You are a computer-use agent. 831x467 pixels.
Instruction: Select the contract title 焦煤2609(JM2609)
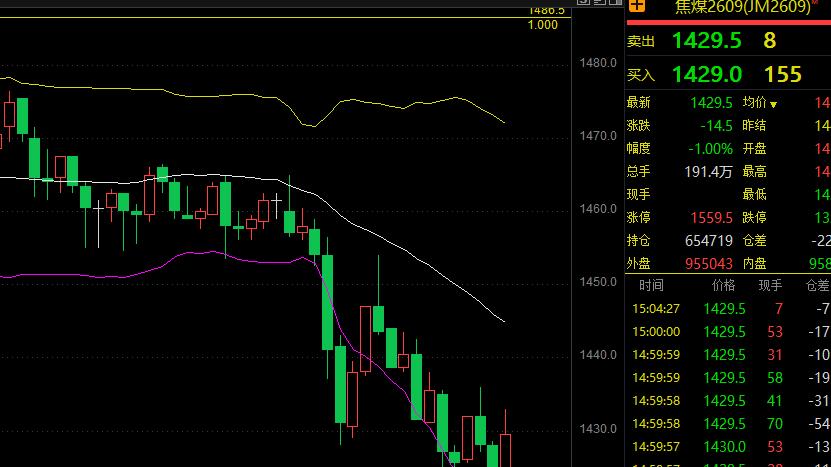click(x=742, y=6)
